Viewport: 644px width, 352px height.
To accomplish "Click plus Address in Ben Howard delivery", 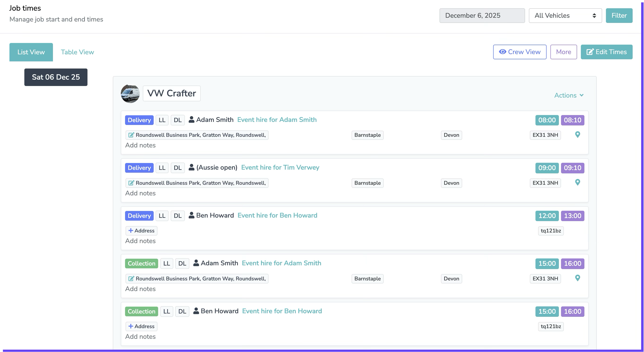I will click(141, 231).
